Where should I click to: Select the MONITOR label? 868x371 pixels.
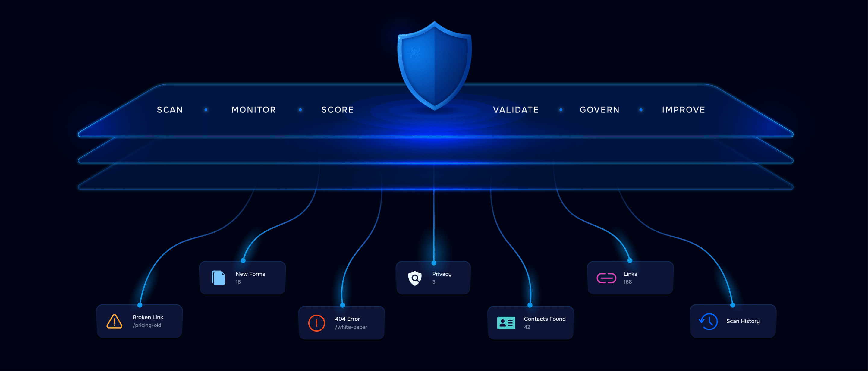[254, 110]
